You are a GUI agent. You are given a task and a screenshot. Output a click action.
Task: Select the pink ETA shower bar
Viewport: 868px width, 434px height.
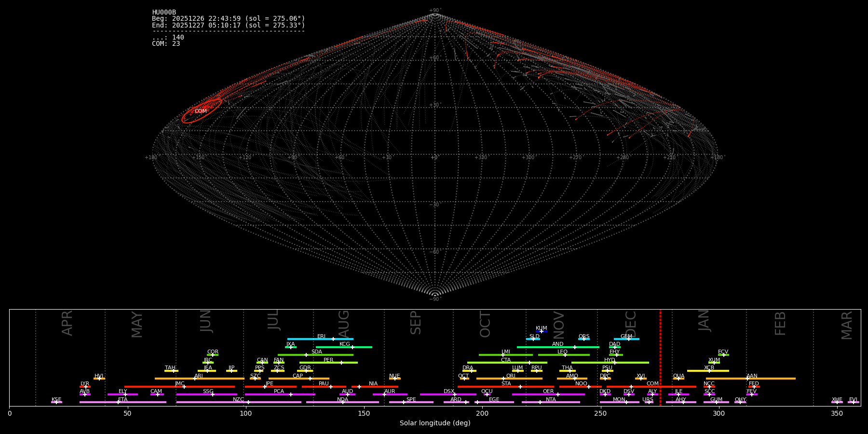tap(123, 402)
